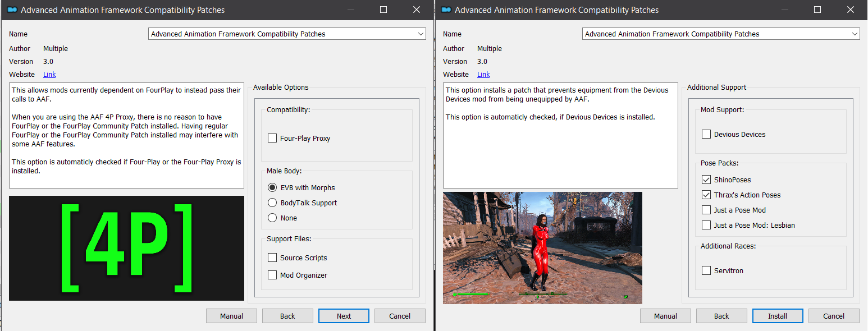Check the Devious Devices mod support box
This screenshot has width=868, height=331.
[x=706, y=134]
